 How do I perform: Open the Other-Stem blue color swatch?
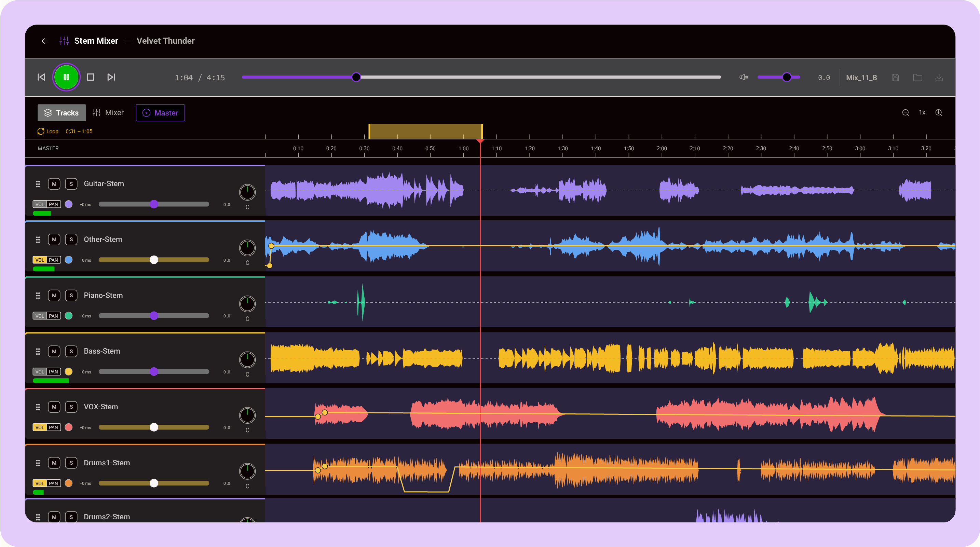[x=68, y=260]
